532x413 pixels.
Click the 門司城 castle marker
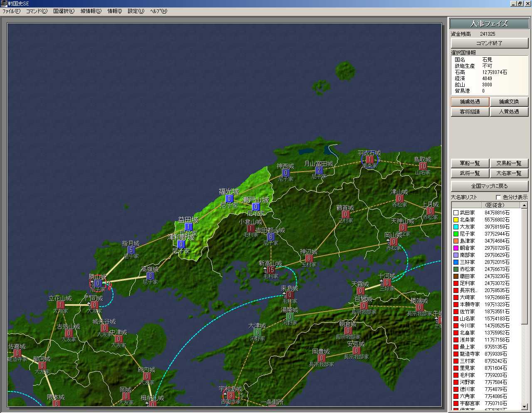94,305
